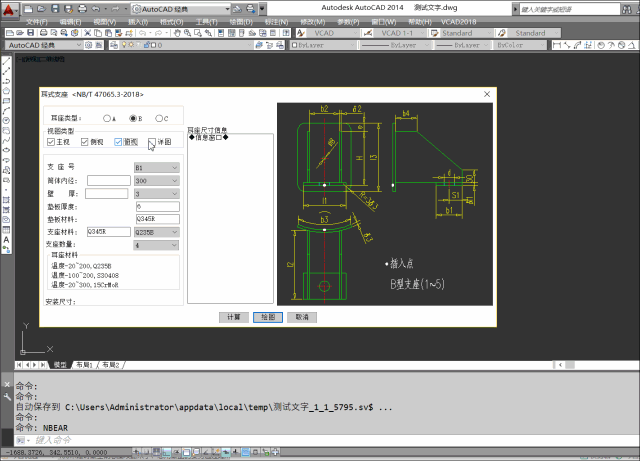
Task: Click the AutoCAD application logo button
Action: pyautogui.click(x=11, y=8)
